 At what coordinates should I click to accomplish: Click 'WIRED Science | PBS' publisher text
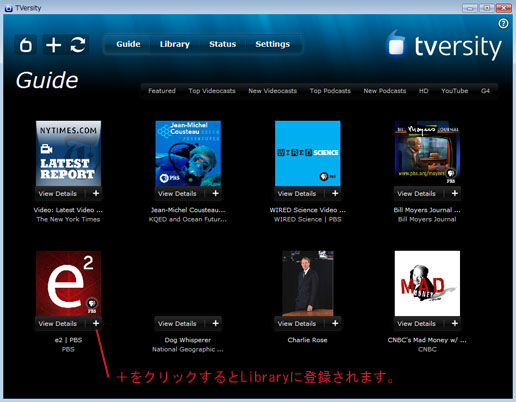click(308, 219)
